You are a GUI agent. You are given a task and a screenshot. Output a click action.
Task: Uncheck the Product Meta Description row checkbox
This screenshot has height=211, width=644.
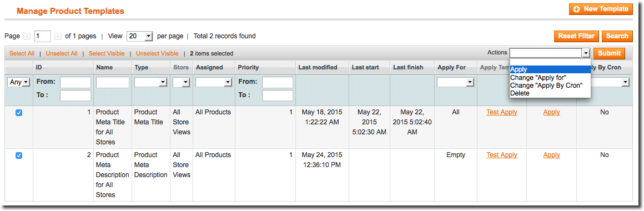(x=18, y=155)
